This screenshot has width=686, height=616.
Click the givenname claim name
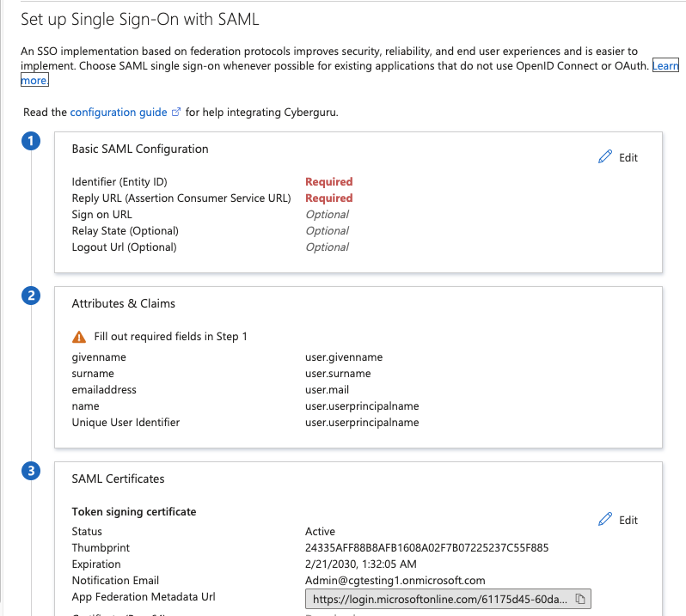[x=99, y=357]
